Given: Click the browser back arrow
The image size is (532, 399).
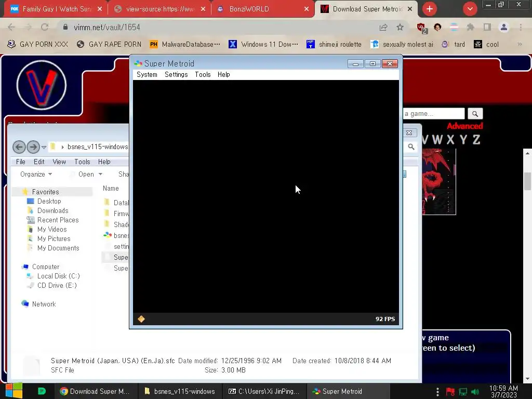Looking at the screenshot, I should (11, 27).
